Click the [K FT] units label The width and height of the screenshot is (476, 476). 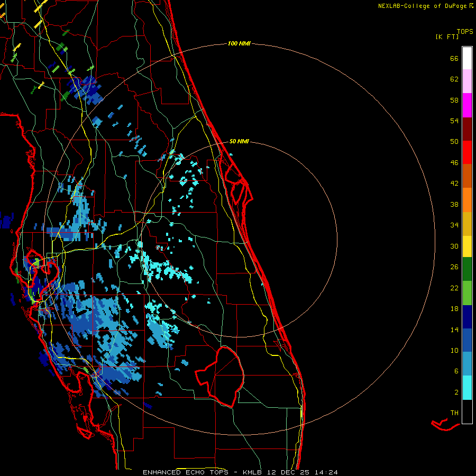tap(447, 36)
